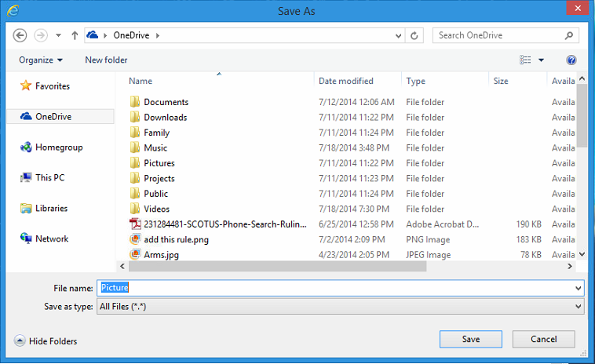
Task: Click the Back navigation arrow
Action: pyautogui.click(x=20, y=35)
